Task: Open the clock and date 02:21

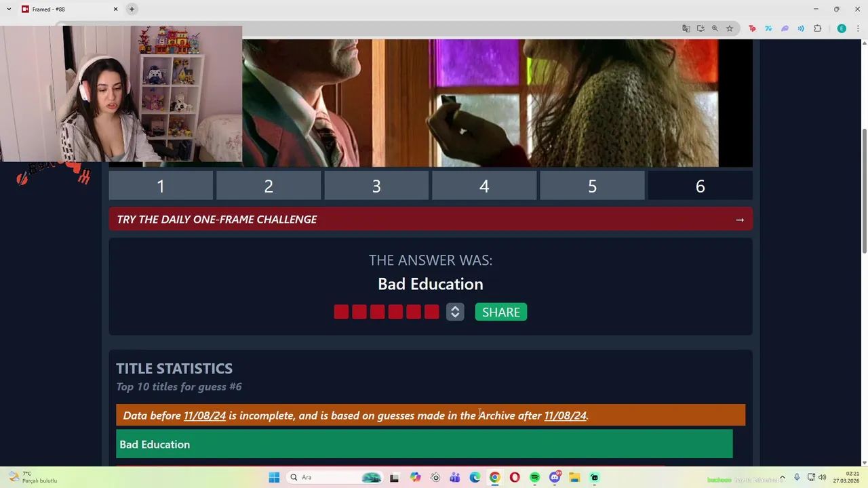Action: tap(846, 477)
